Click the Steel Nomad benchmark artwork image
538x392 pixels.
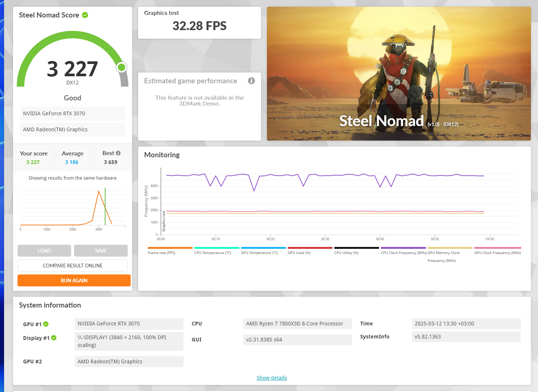pos(399,74)
